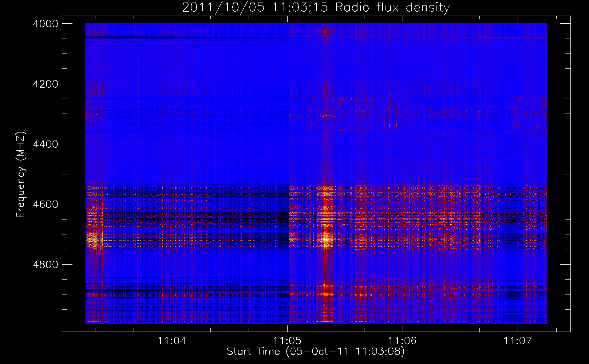Click the 11:07 time tick label
This screenshot has height=364, width=589.
pos(518,341)
